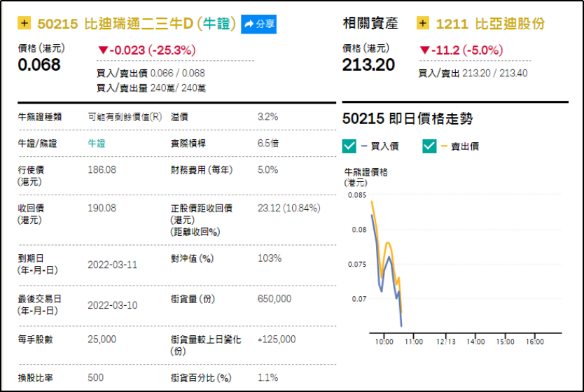Open 1211 比亞迪股份 related asset link
Image resolution: width=584 pixels, height=392 pixels.
[490, 24]
